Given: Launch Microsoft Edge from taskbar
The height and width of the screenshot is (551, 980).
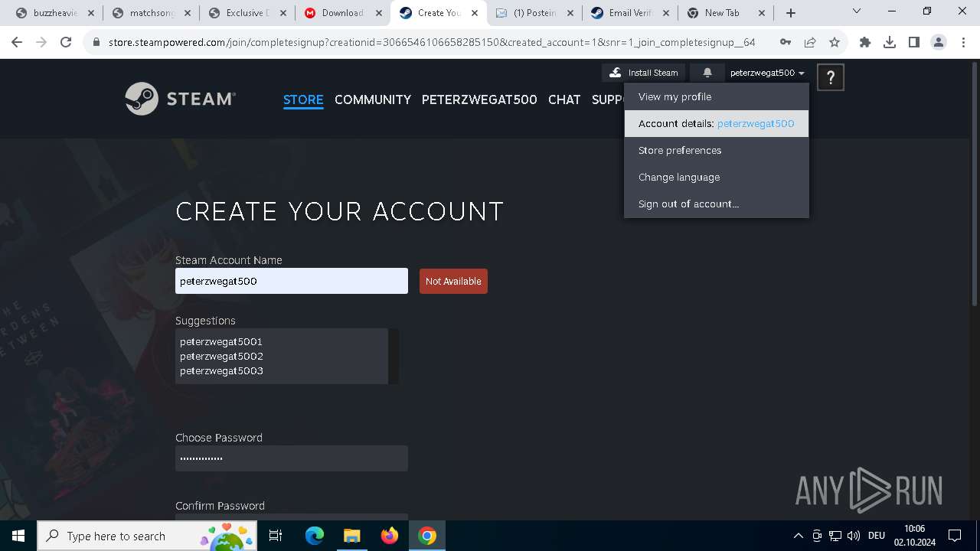Looking at the screenshot, I should [x=315, y=536].
